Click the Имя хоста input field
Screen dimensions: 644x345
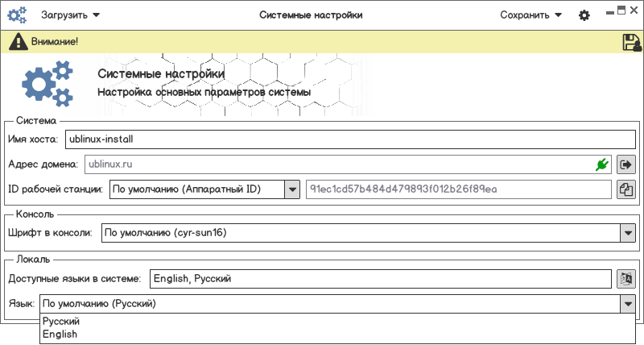(x=350, y=139)
